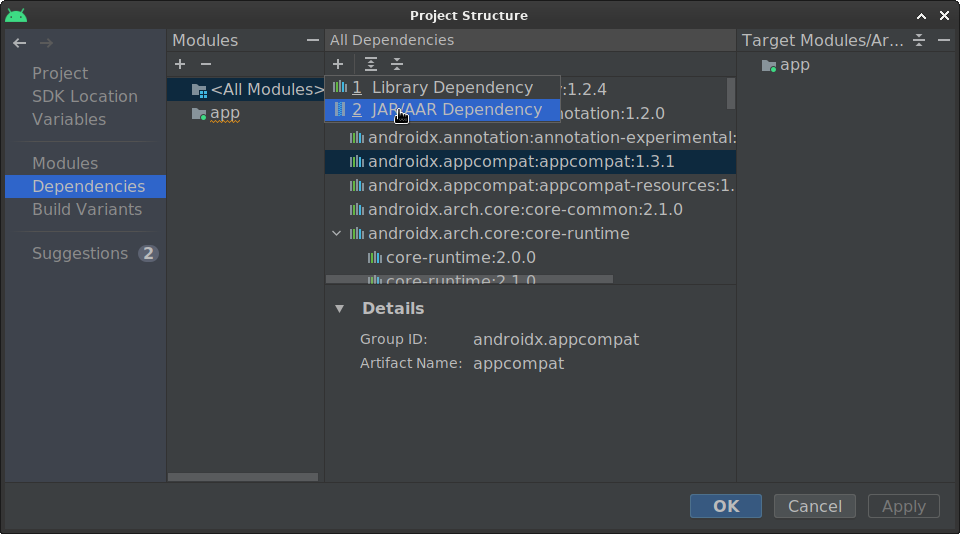Select androidx.arch.core:core-common:2.1.0 dependency
This screenshot has width=960, height=534.
524,210
